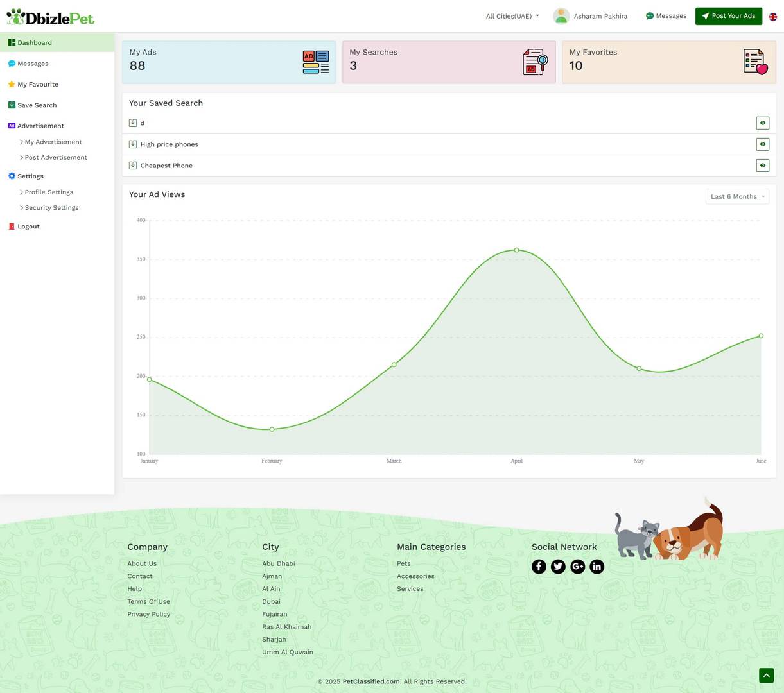Click the Logout icon in the sidebar
This screenshot has width=784, height=693.
pos(11,226)
